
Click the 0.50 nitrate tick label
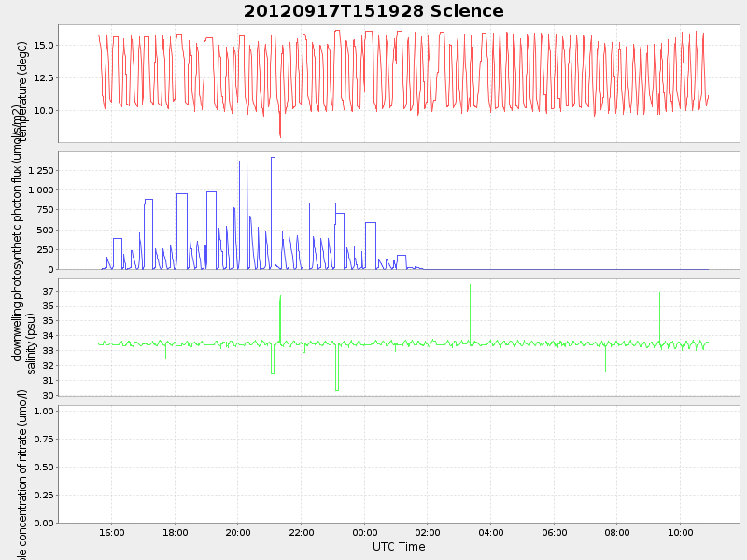tap(44, 468)
